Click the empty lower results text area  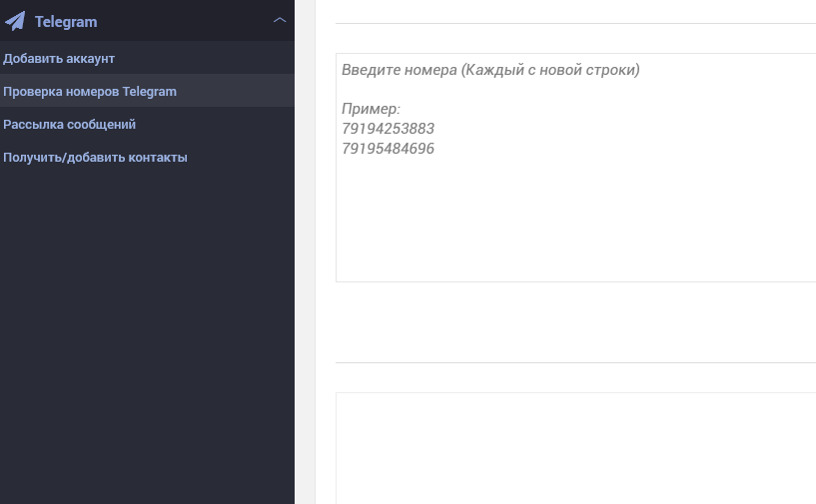(575, 448)
